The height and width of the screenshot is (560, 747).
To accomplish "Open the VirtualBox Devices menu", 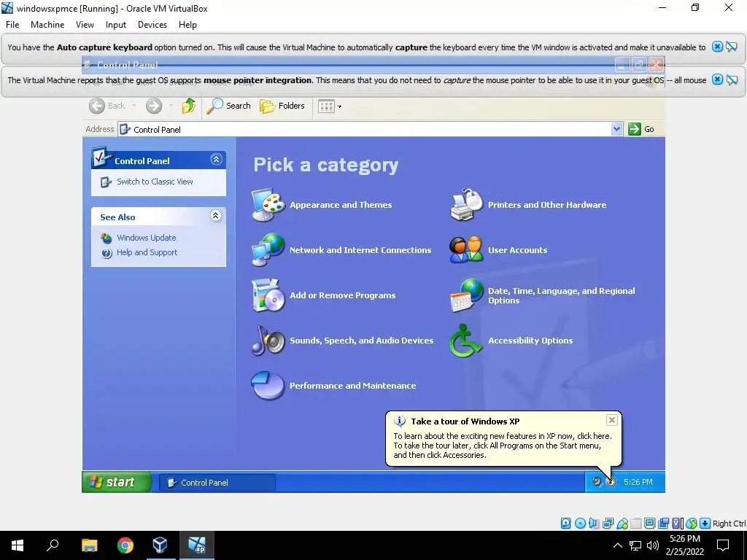I will point(152,25).
